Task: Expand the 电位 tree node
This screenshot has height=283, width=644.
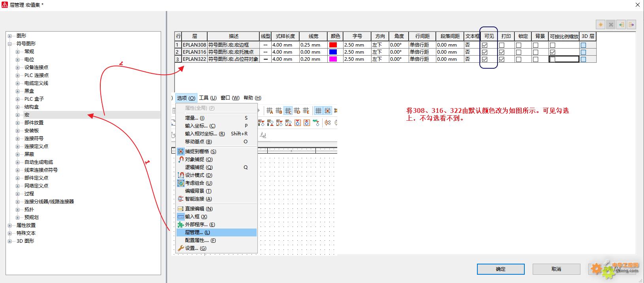Action: pyautogui.click(x=18, y=60)
